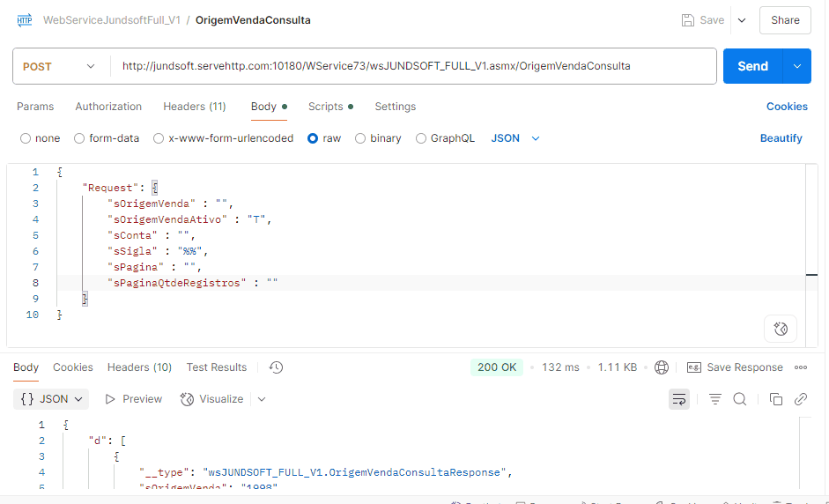Select the form-data radio option
Image resolution: width=829 pixels, height=504 pixels.
pos(79,138)
